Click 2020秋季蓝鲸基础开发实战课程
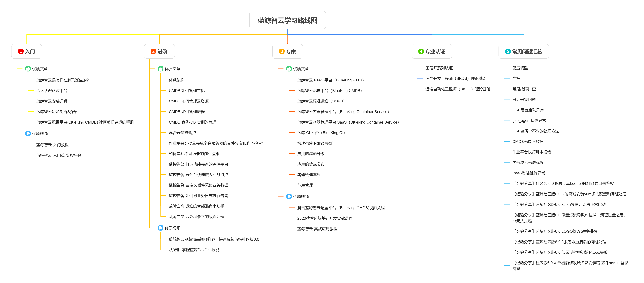644x283 pixels. [325, 218]
